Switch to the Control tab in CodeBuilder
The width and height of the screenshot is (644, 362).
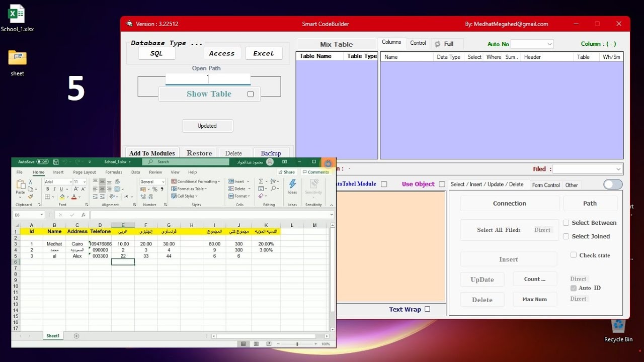click(418, 43)
